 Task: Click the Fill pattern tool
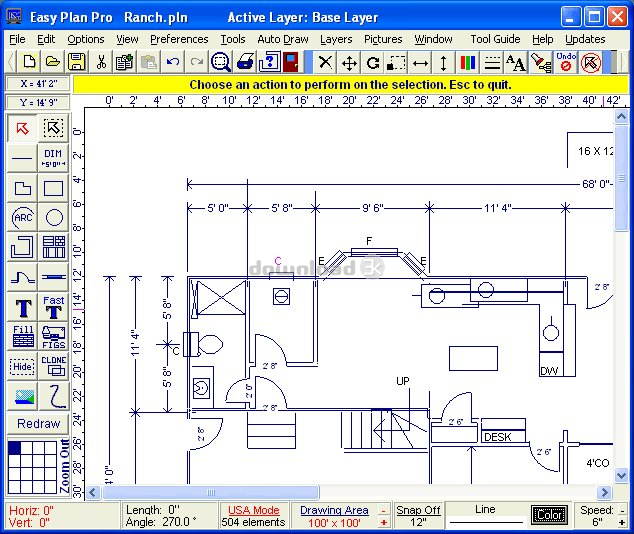(22, 336)
